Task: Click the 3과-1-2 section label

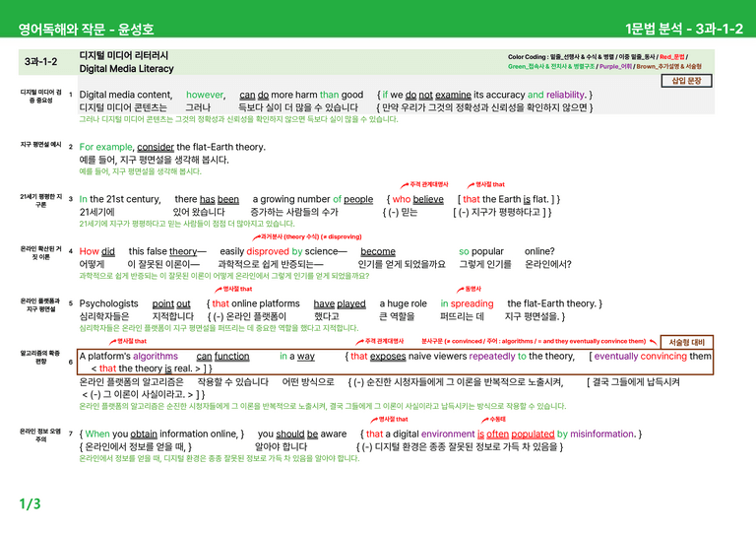Action: [41, 62]
